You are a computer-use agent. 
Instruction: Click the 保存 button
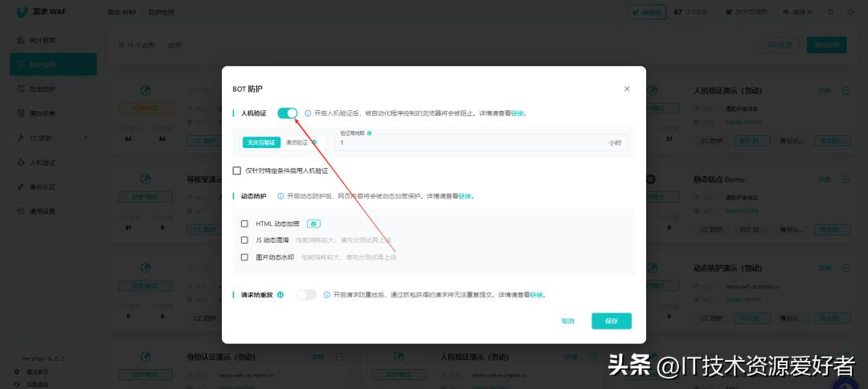612,321
